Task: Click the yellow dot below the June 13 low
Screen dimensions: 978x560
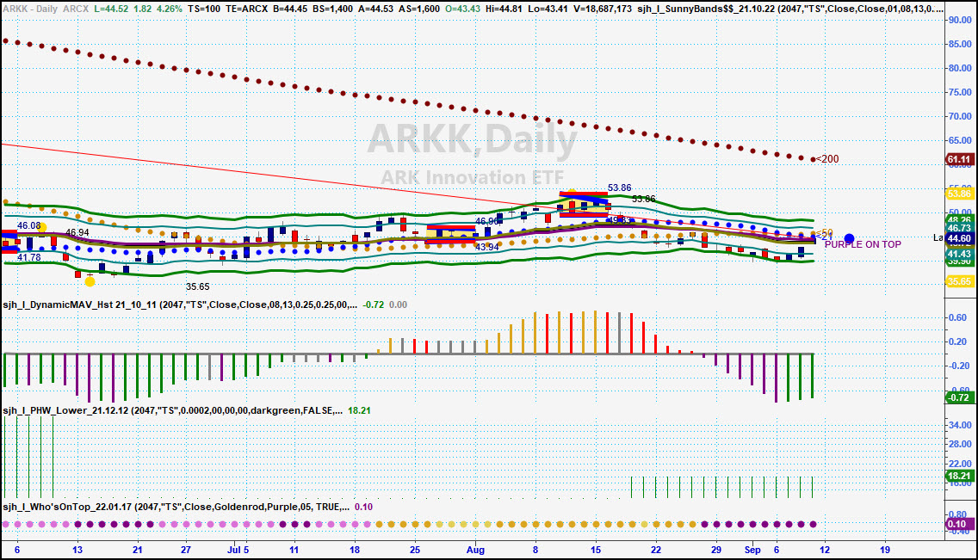Action: (90, 281)
